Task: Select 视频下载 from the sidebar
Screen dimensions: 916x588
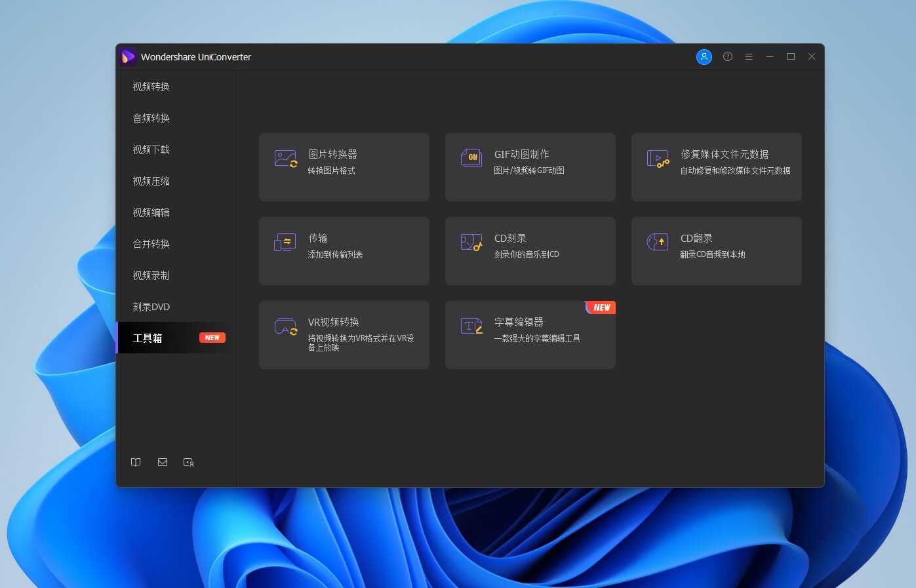Action: coord(150,149)
